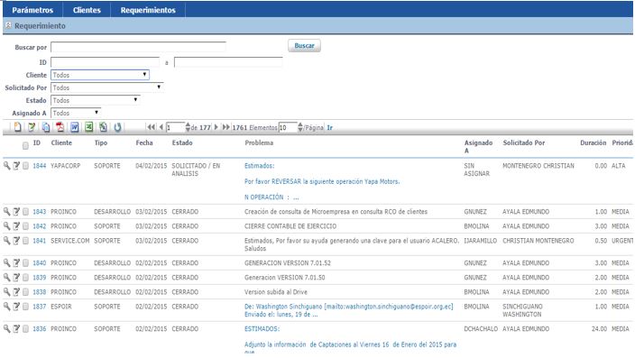Click the page number stepper arrows
The height and width of the screenshot is (358, 644).
click(188, 127)
